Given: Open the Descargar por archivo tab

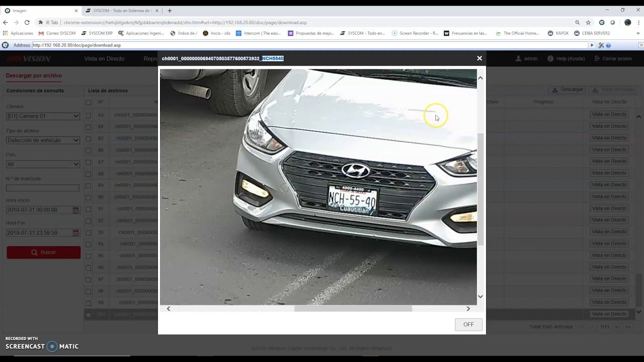Looking at the screenshot, I should (34, 76).
